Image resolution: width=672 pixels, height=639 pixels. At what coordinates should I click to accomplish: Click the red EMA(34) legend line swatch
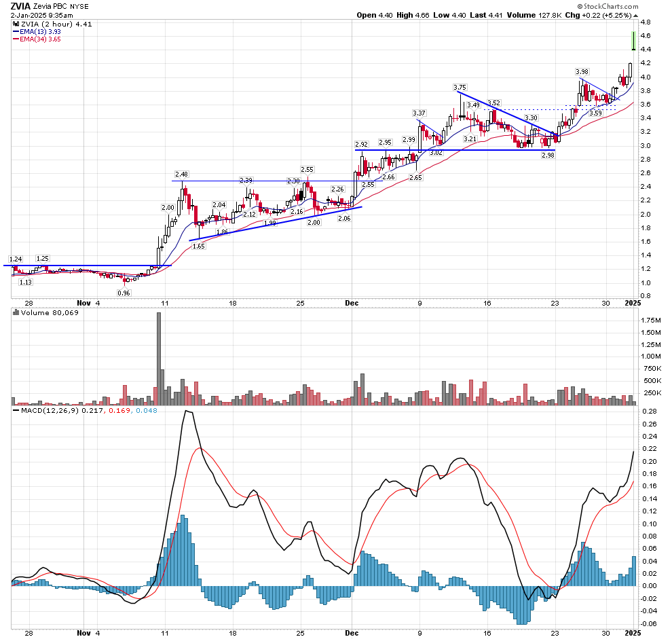tap(16, 39)
